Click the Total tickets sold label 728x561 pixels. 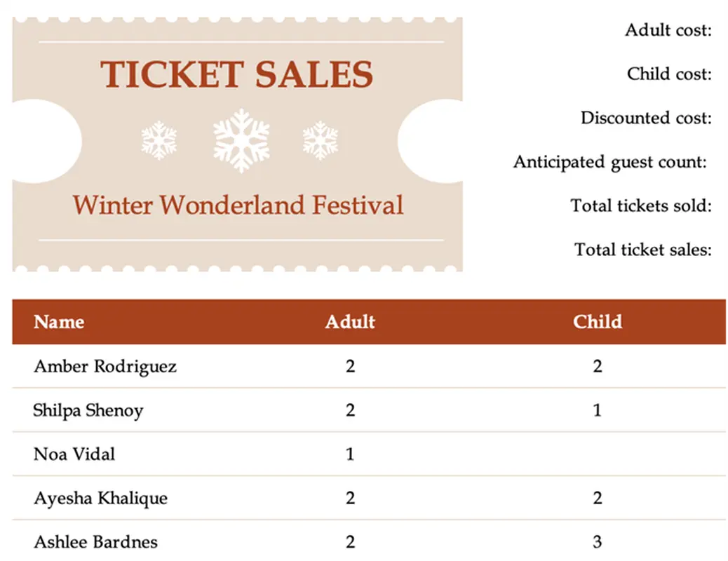[641, 205]
